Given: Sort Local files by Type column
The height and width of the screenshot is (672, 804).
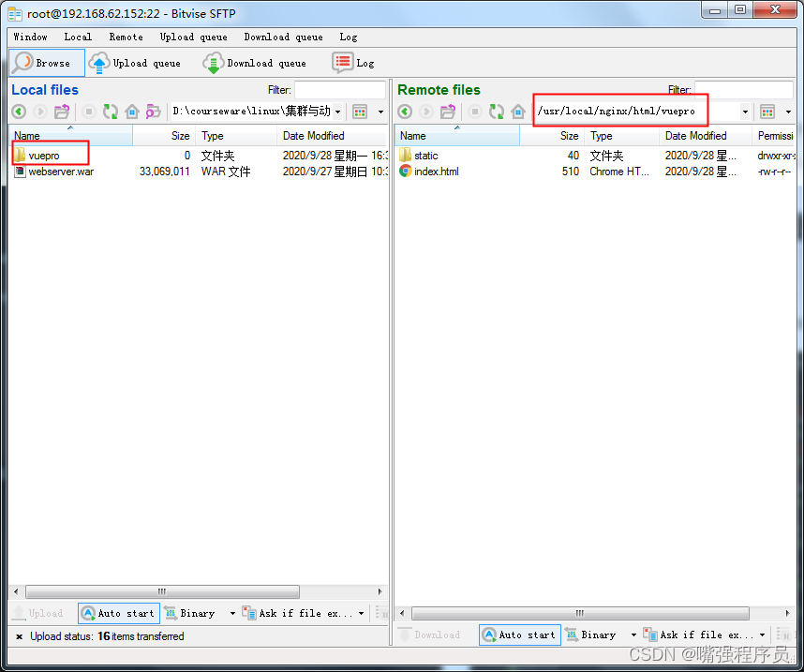Looking at the screenshot, I should tap(236, 136).
